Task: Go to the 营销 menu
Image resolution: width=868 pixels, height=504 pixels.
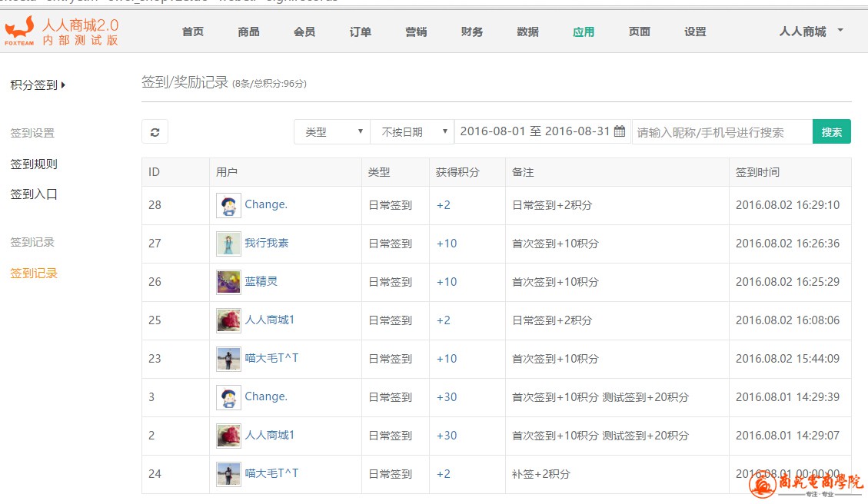Action: tap(416, 31)
